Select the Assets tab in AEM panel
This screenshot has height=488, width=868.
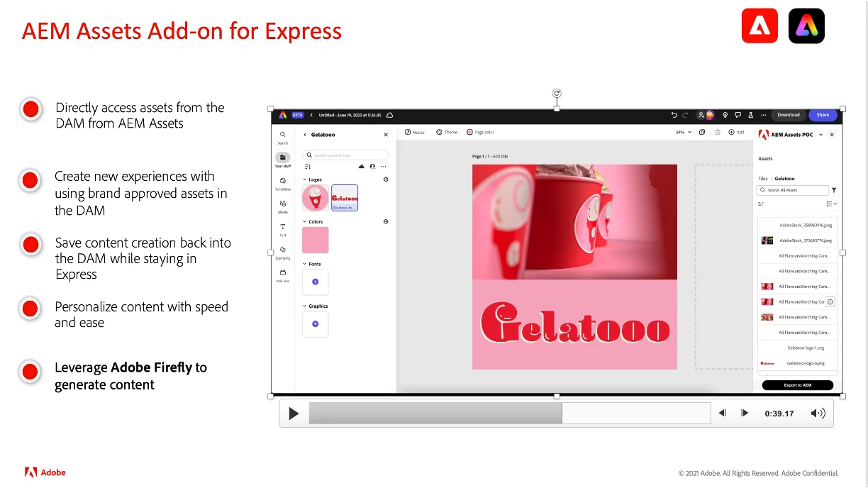pos(765,159)
